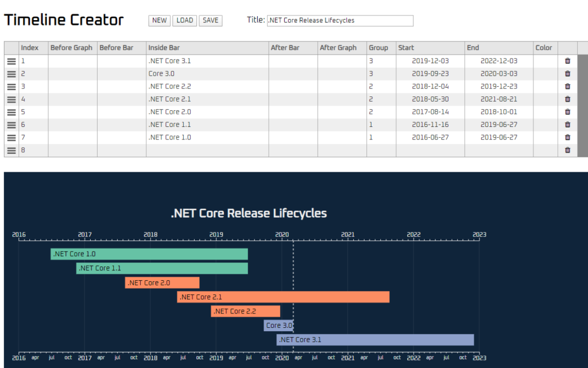
Task: Click chart title '.NET Core Release Lifecycles'
Action: (249, 213)
